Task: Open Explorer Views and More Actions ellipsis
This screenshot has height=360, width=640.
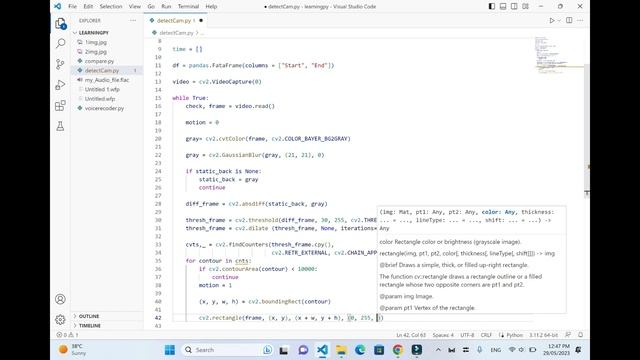Action: pyautogui.click(x=133, y=20)
